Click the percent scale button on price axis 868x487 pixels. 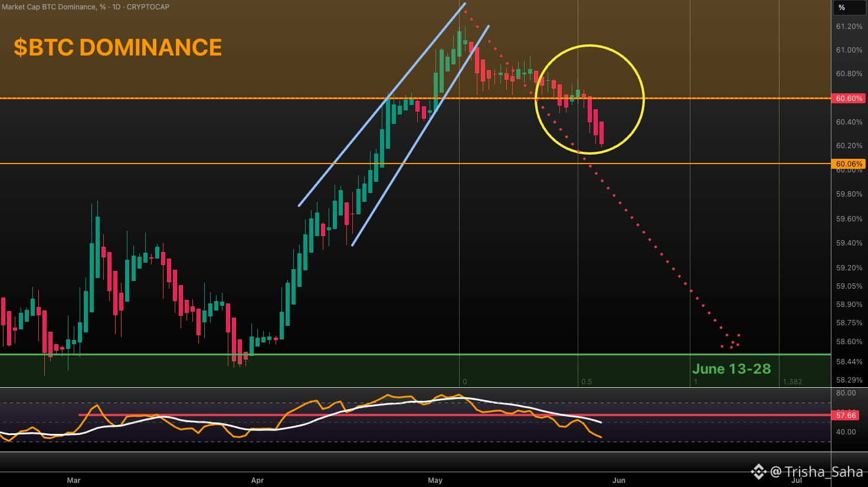[x=849, y=8]
